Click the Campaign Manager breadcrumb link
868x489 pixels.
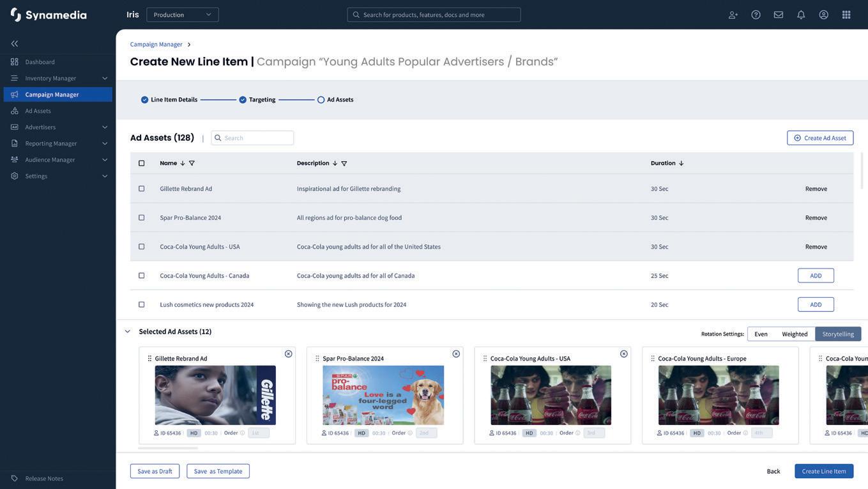[156, 44]
